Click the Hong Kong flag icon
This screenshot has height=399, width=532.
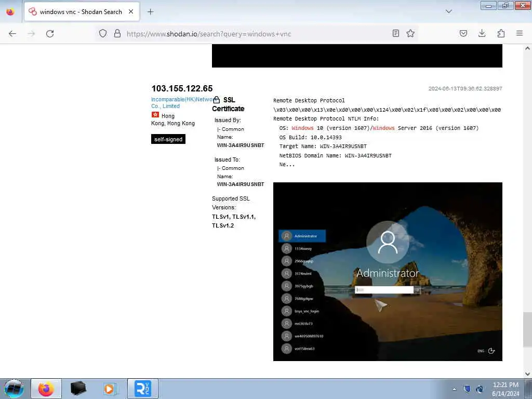[x=155, y=115]
